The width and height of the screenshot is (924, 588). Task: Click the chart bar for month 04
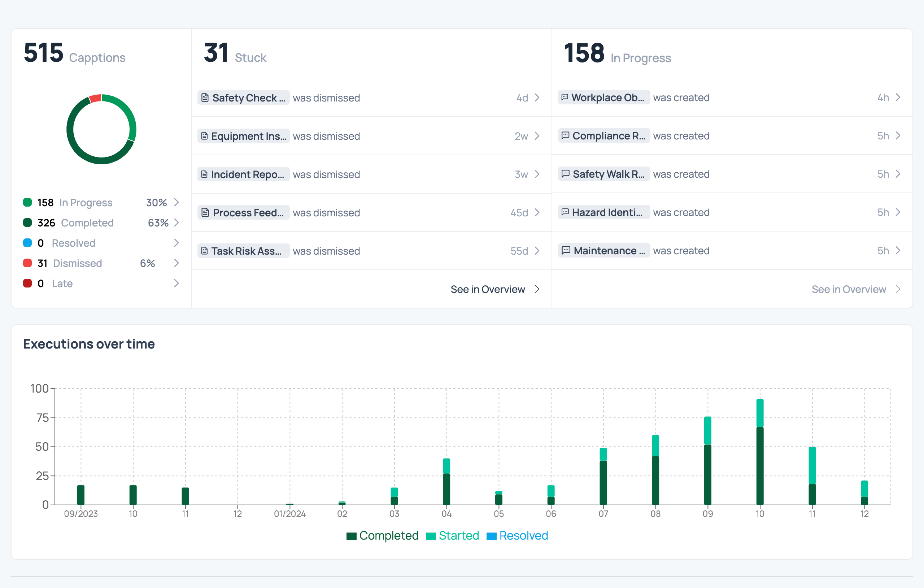[x=446, y=481]
